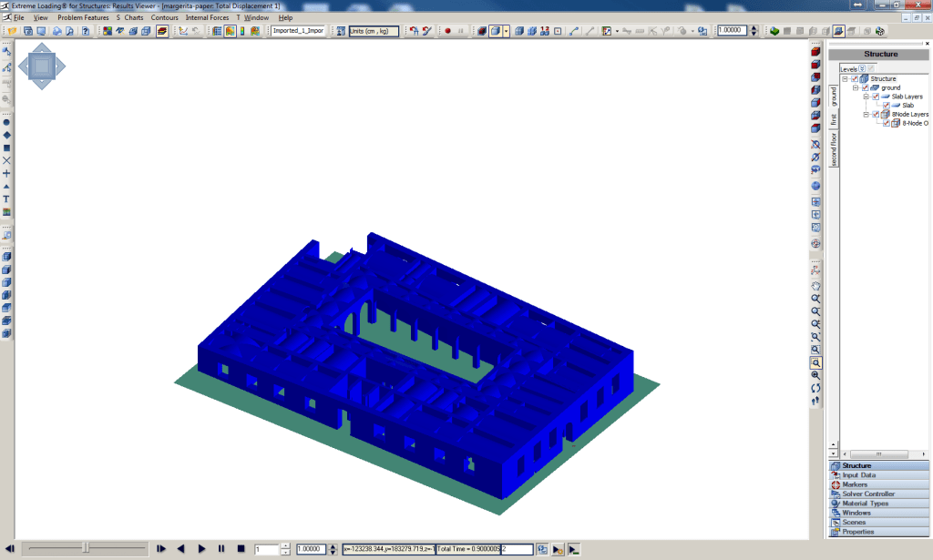The height and width of the screenshot is (560, 933).
Task: Click the view navigation cube widget
Action: [x=42, y=66]
